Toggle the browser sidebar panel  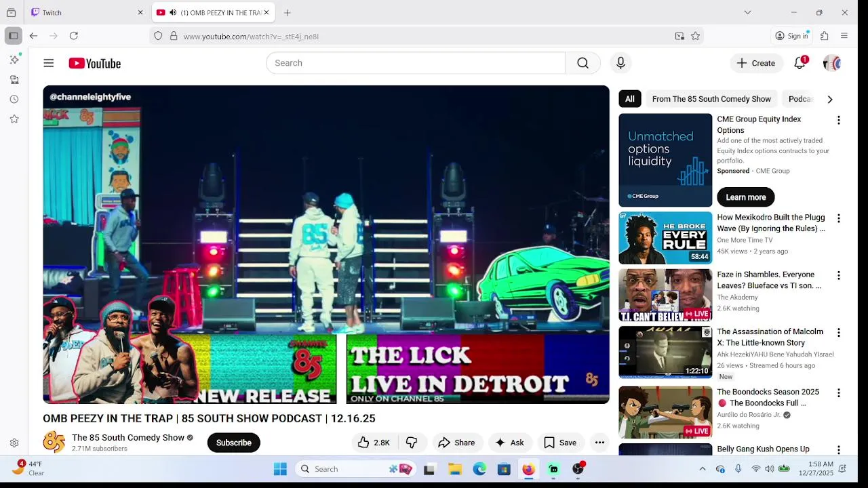(x=14, y=36)
